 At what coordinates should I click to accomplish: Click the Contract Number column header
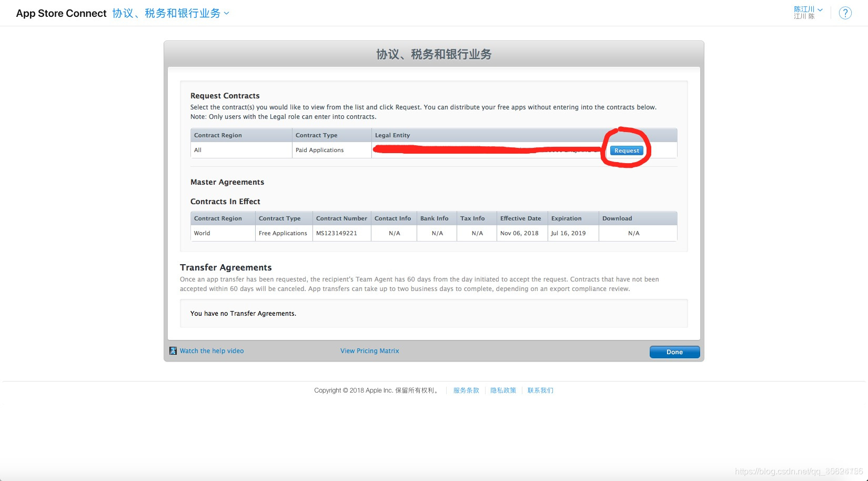click(342, 218)
